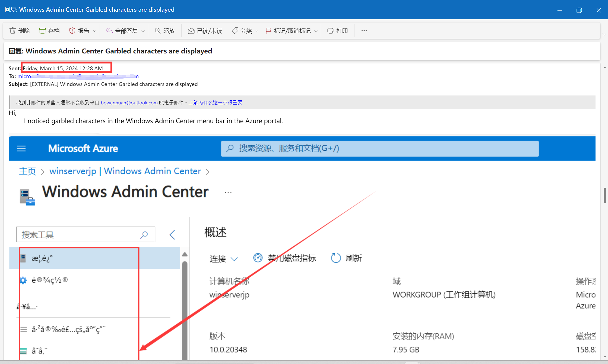Click the Categorize (分类) tag icon

tap(235, 31)
